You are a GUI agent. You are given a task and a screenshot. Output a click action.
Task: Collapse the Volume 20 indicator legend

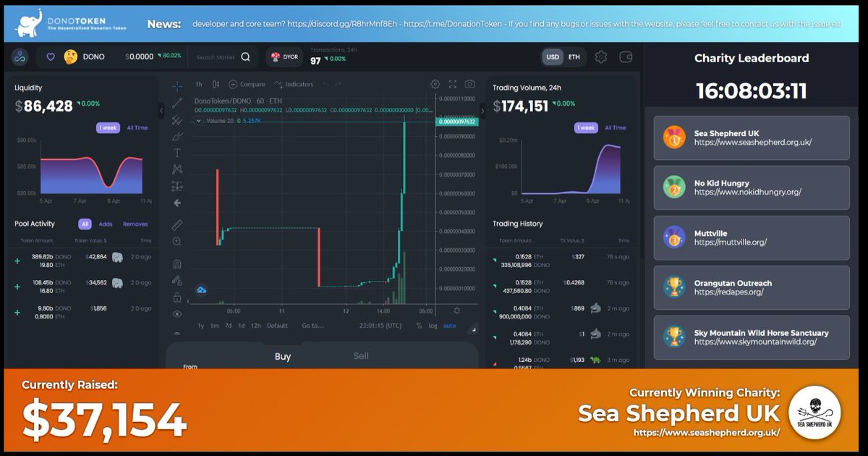tap(200, 120)
